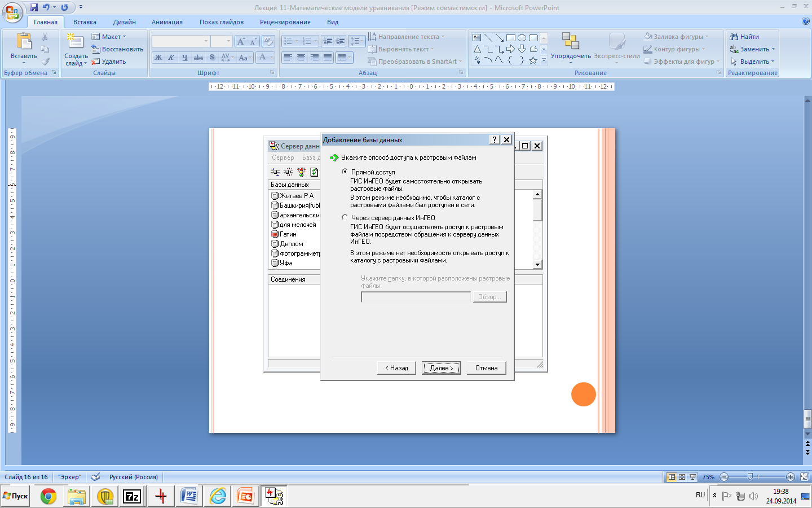Open the Заменить dropdown arrow
Viewport: 812px width, 508px height.
coord(773,49)
